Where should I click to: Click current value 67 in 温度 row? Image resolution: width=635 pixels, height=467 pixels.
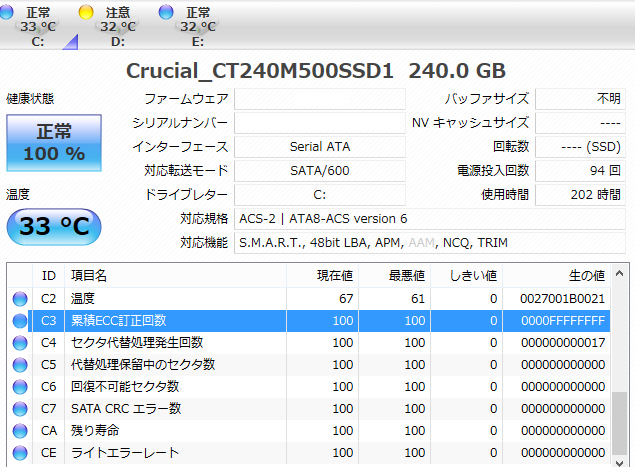tap(346, 299)
